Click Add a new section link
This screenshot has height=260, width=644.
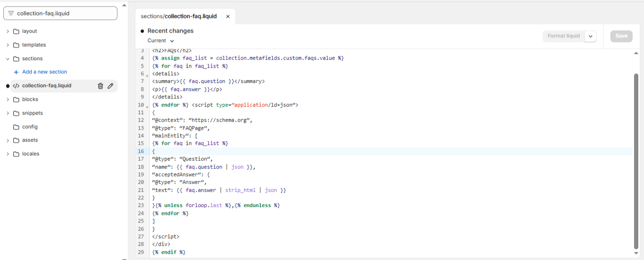45,72
